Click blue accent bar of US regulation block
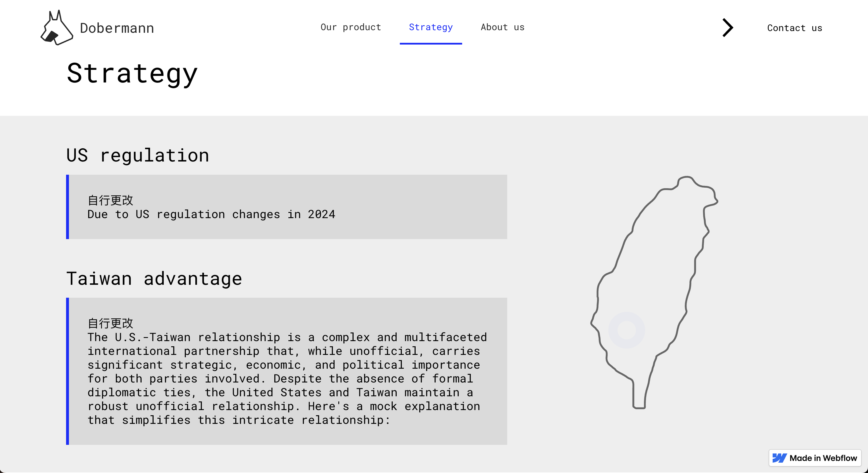868x473 pixels. pyautogui.click(x=67, y=207)
